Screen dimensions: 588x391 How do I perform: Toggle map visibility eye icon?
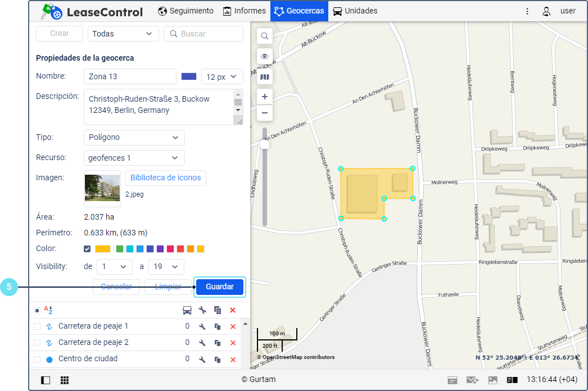pyautogui.click(x=264, y=57)
